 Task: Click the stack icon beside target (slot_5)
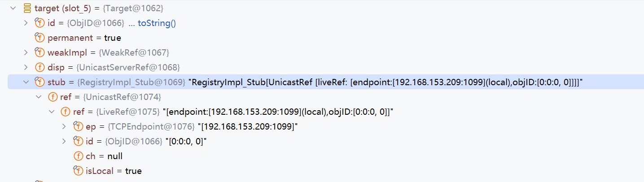point(27,8)
